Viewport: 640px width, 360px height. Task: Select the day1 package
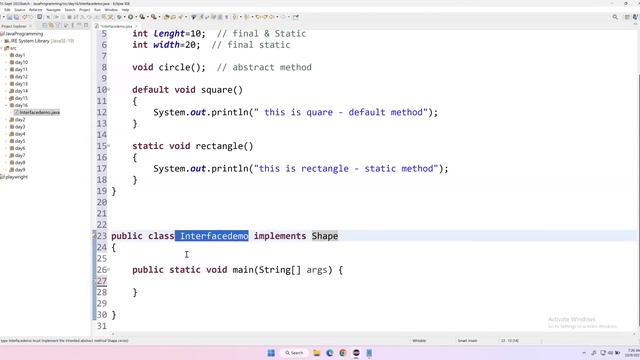pyautogui.click(x=20, y=55)
